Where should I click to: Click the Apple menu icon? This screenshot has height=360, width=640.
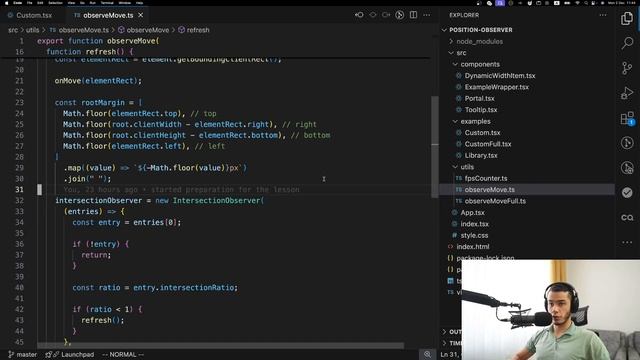[x=6, y=3]
